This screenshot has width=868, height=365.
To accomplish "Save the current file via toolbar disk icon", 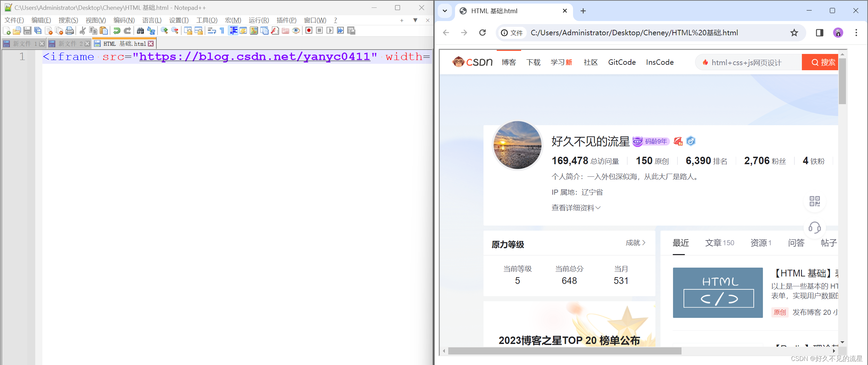I will [x=27, y=31].
